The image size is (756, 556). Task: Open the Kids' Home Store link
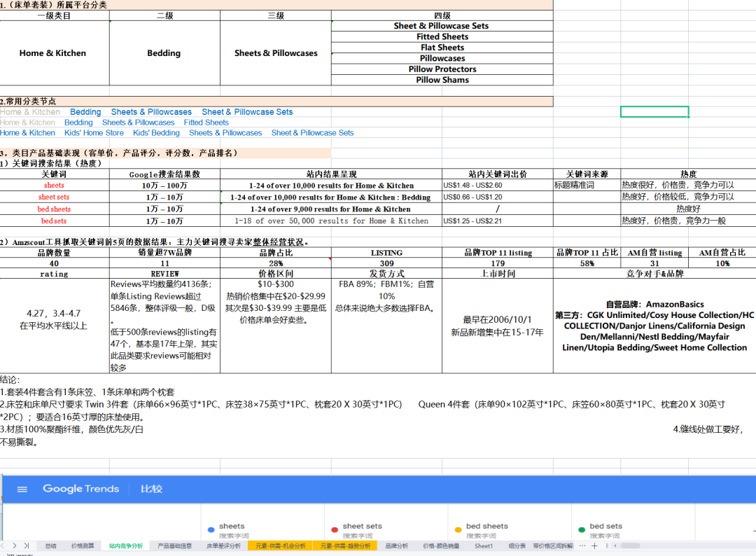(94, 132)
